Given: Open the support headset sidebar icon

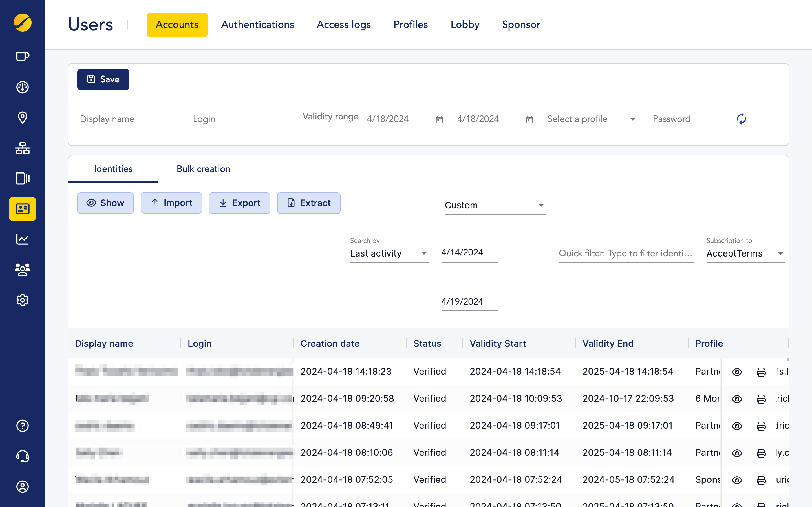Looking at the screenshot, I should [23, 456].
